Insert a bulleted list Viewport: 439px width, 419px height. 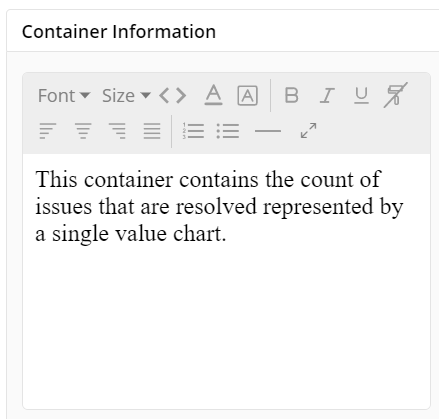pos(228,131)
